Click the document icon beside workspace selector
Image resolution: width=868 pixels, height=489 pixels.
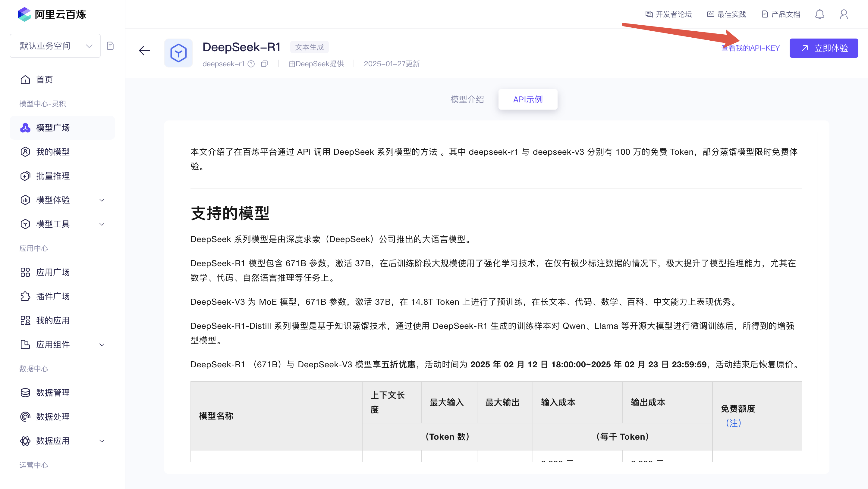click(110, 46)
